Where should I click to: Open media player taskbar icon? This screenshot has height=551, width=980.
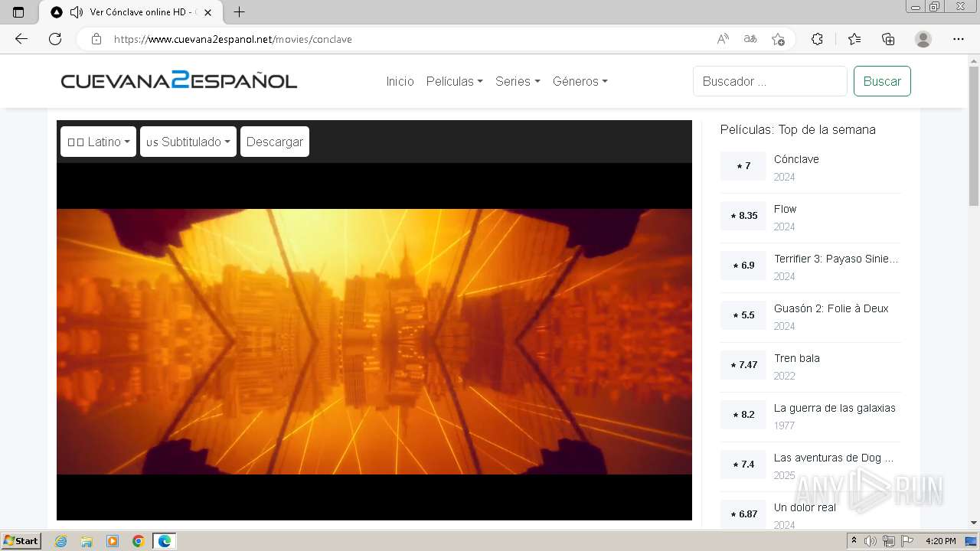113,541
